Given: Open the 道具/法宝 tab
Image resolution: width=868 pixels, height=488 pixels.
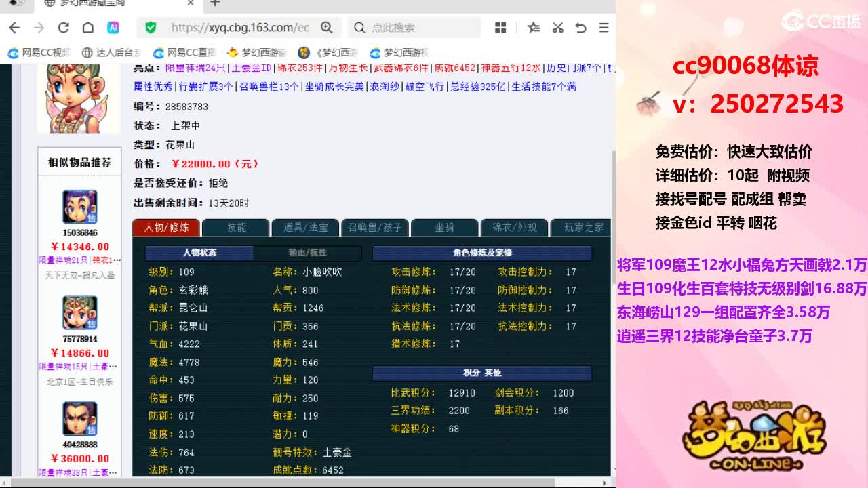Looking at the screenshot, I should point(306,228).
